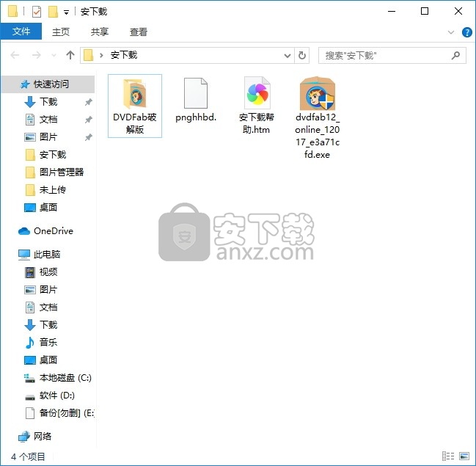Screen dimensions: 476x466
Task: Open pinned 图片 under Quick Access
Action: pos(48,136)
